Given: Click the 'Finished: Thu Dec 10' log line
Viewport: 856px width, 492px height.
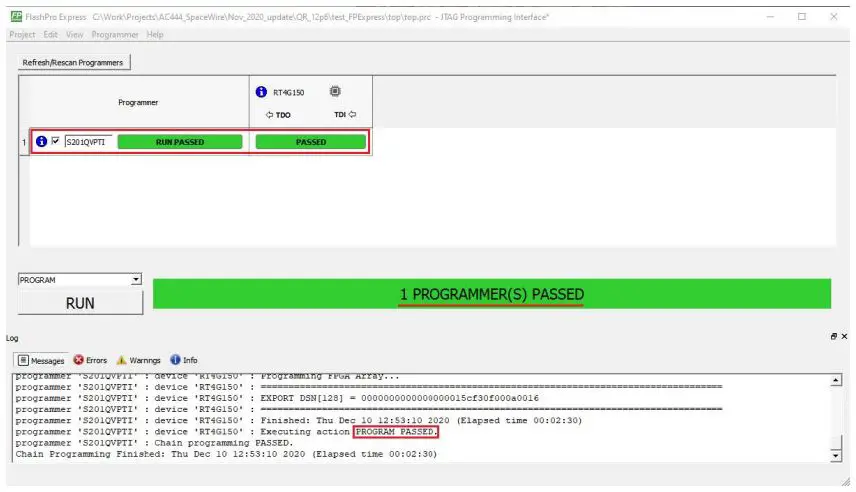Looking at the screenshot, I should 299,420.
